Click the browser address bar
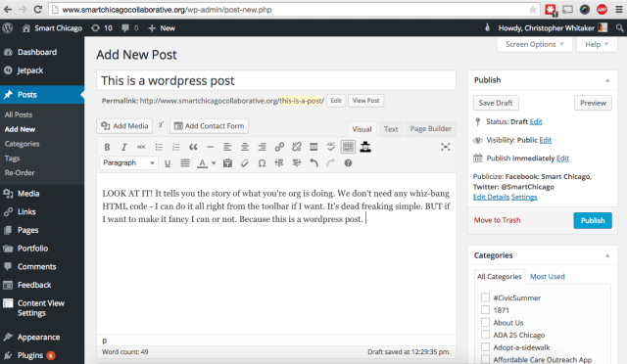627x364 pixels. (294, 10)
